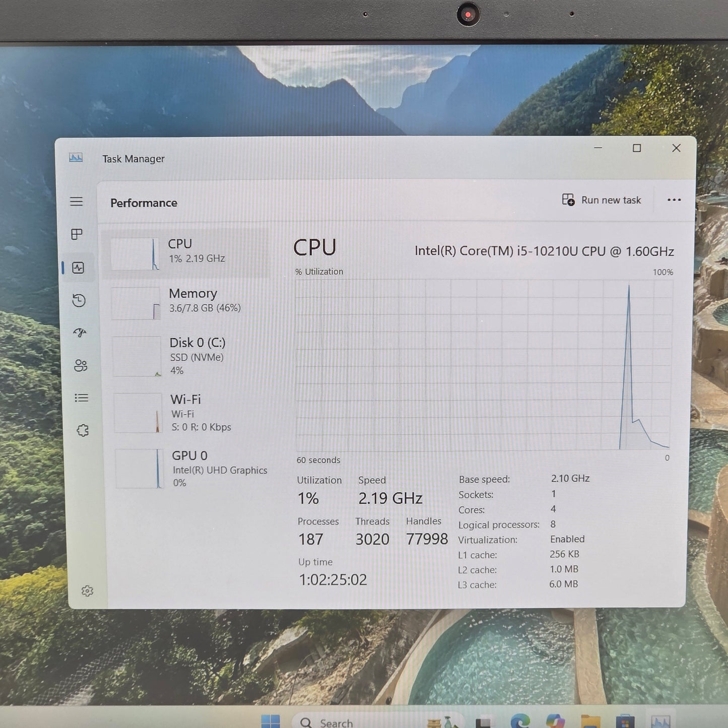Click the Run new task button
This screenshot has height=728, width=728.
pyautogui.click(x=602, y=200)
